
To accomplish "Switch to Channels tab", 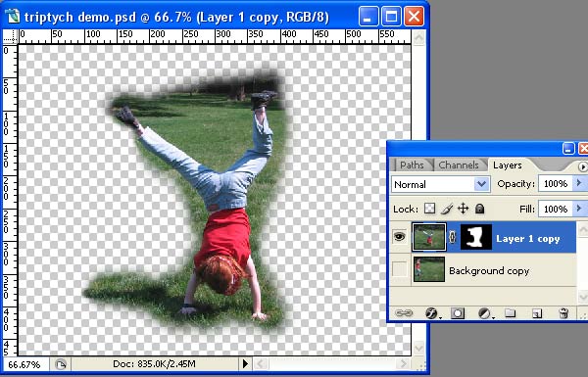I will pos(459,165).
